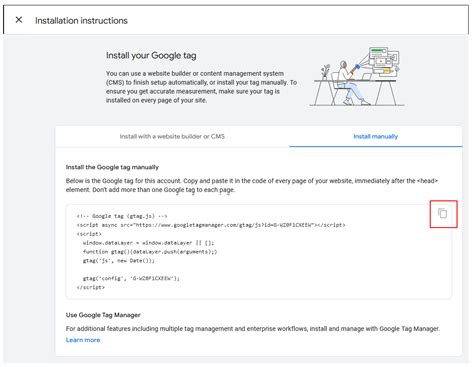Click the window.dataLayer code line
This screenshot has height=367, width=474.
pos(148,243)
